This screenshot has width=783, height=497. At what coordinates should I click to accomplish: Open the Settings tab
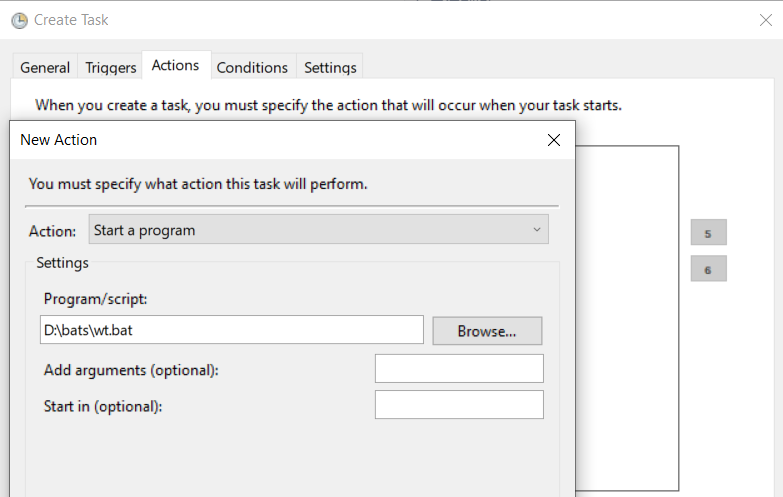coord(330,67)
